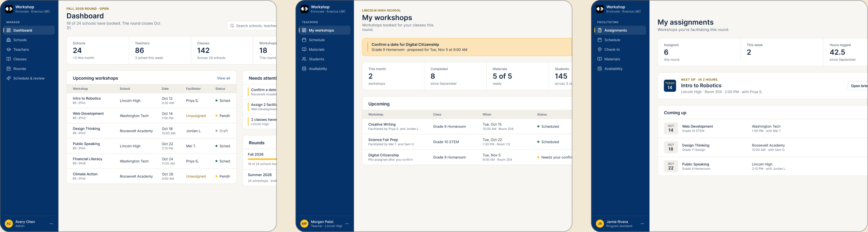The height and width of the screenshot is (232, 868).
Task: Click the Classes book icon in the admin sidebar
Action: tap(9, 59)
